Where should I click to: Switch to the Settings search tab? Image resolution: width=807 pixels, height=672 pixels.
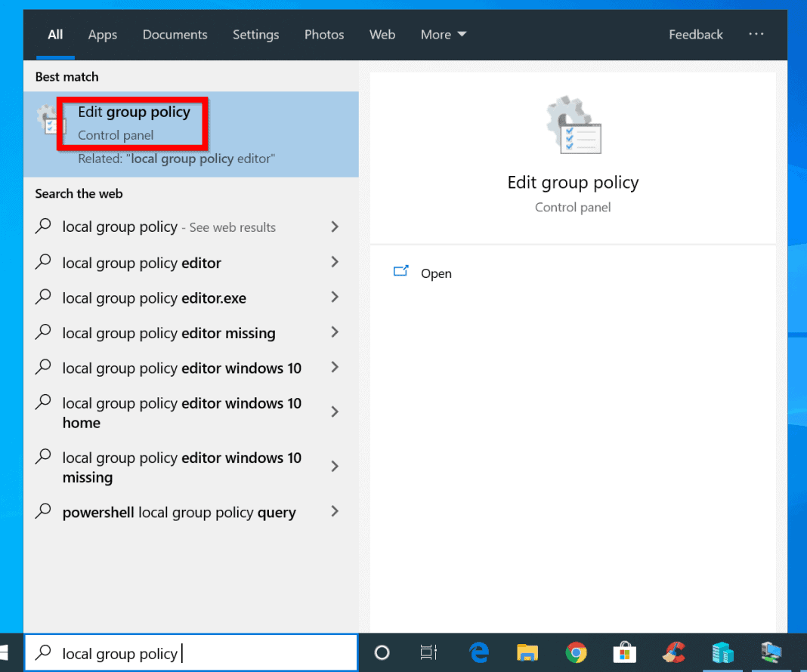click(x=255, y=35)
